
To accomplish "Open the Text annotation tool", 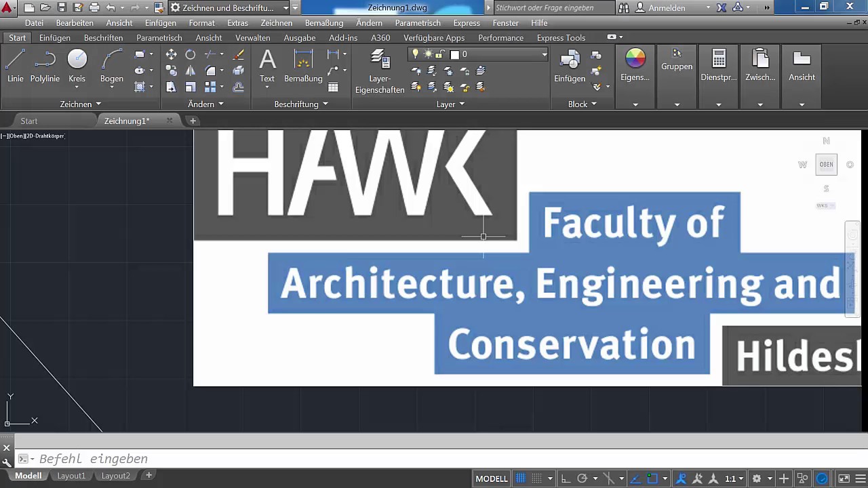I will pos(267,66).
